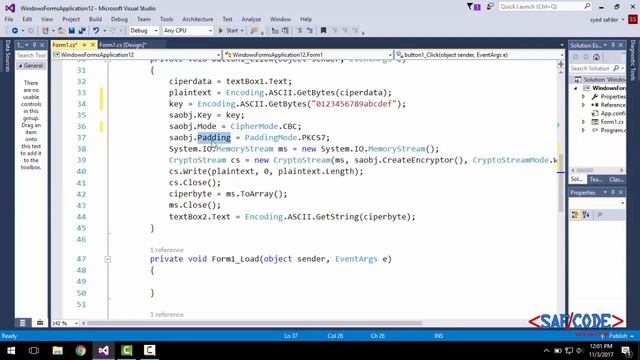Viewport: 640px width, 360px height.
Task: Click the user account avatar icon
Action: pyautogui.click(x=633, y=20)
